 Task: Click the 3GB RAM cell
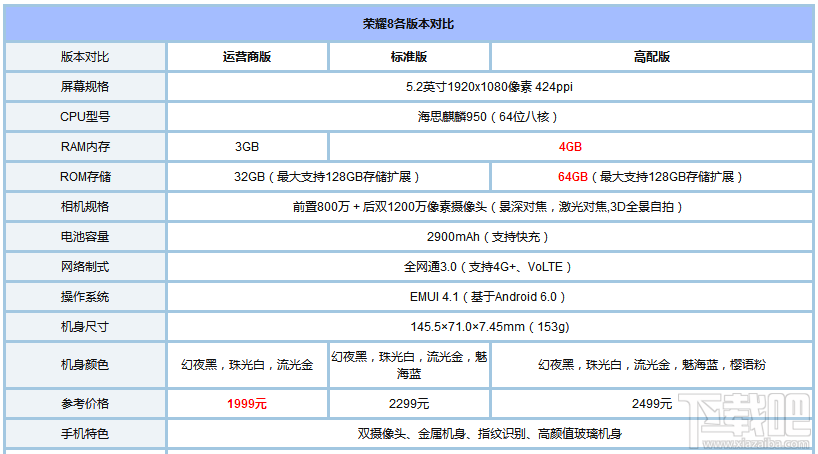point(247,147)
